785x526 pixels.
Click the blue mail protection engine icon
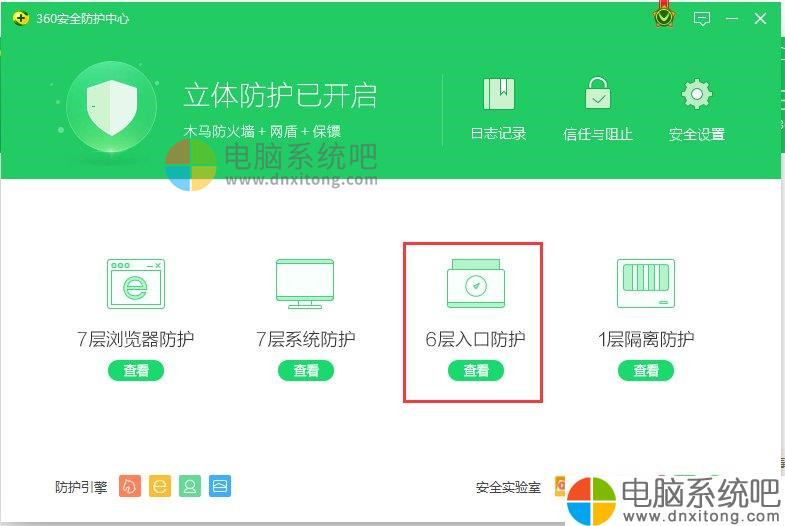tap(220, 486)
